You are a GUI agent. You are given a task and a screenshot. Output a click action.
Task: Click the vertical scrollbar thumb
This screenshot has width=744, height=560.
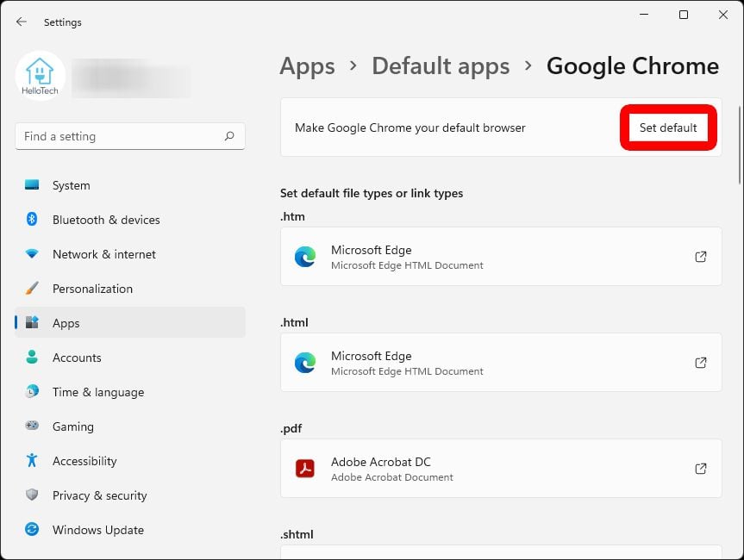[x=739, y=145]
